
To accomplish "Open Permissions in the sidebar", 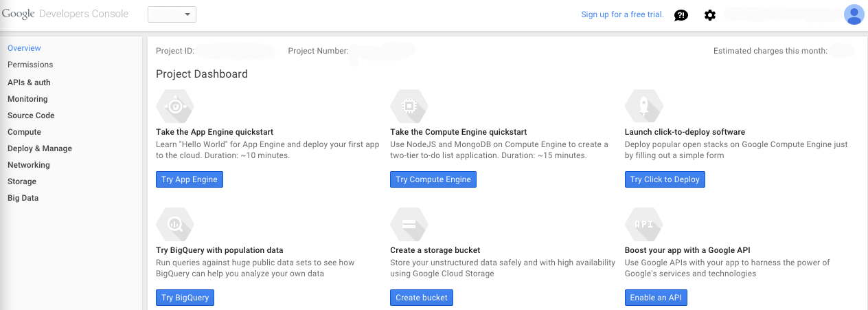I will (30, 65).
